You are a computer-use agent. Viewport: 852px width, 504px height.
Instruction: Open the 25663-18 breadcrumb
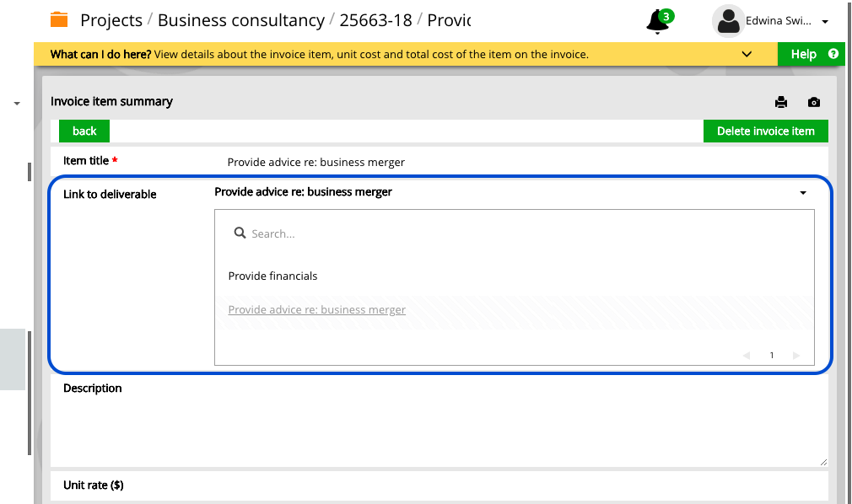(x=375, y=20)
